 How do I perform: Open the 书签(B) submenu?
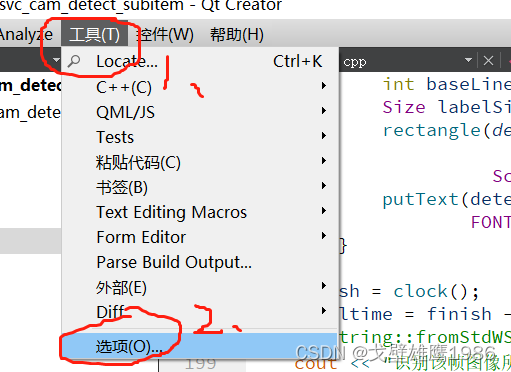tap(200, 187)
